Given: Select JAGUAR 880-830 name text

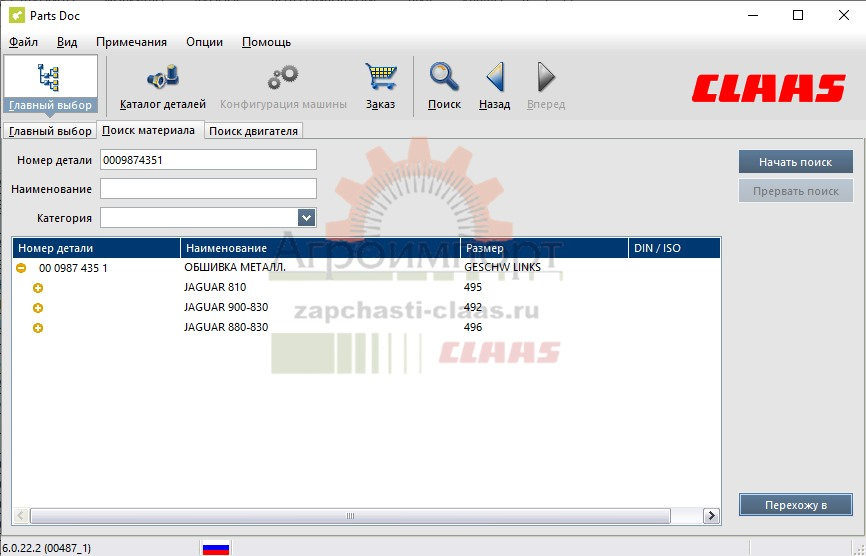Looking at the screenshot, I should click(226, 327).
